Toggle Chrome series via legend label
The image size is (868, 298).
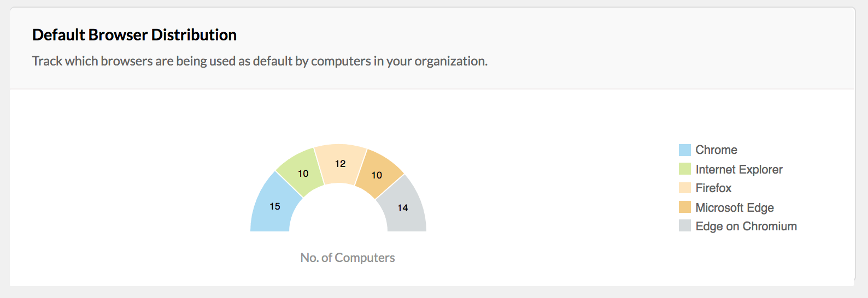(716, 150)
